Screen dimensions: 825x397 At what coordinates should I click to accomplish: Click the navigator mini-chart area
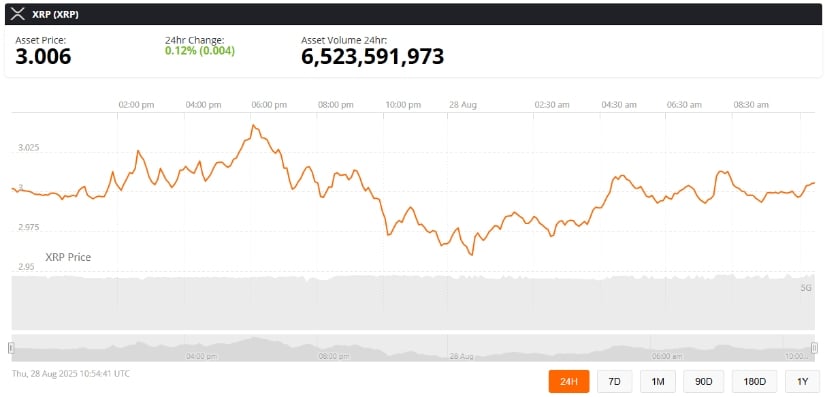(413, 348)
